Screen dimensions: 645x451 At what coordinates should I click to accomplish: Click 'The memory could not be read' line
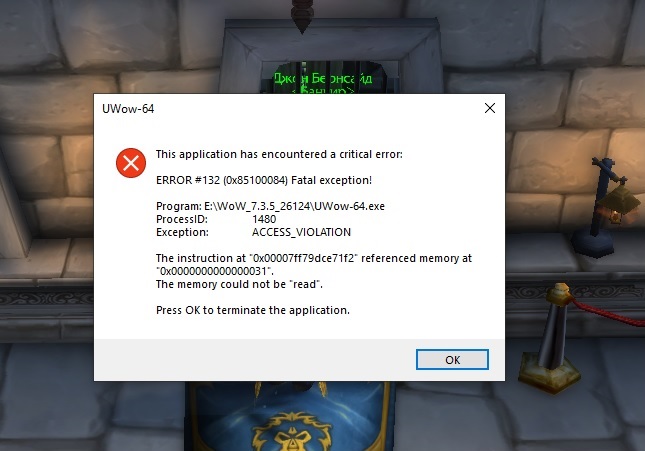point(239,284)
